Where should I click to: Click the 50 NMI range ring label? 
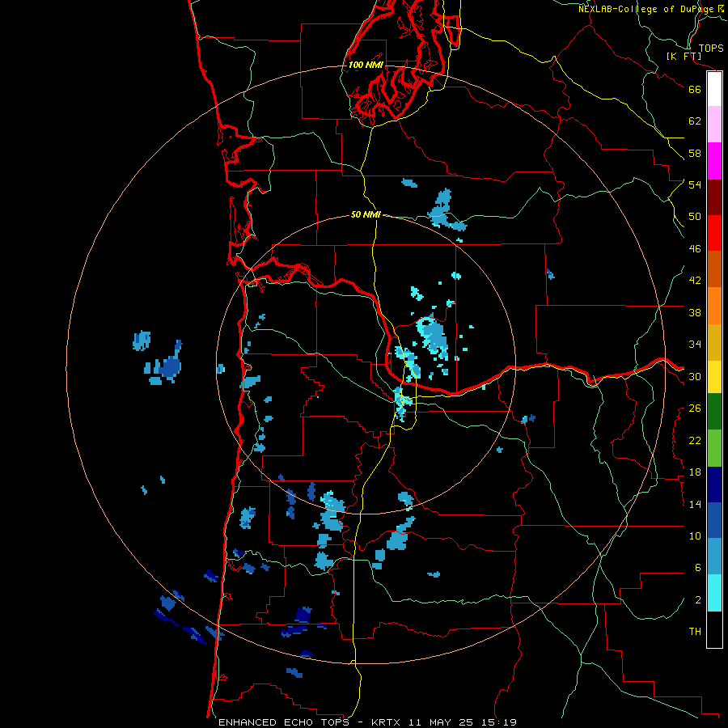(366, 214)
